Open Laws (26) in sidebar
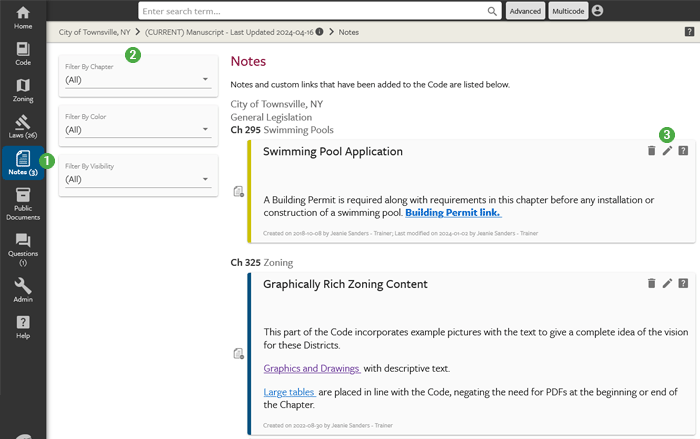This screenshot has width=700, height=439. pyautogui.click(x=22, y=126)
